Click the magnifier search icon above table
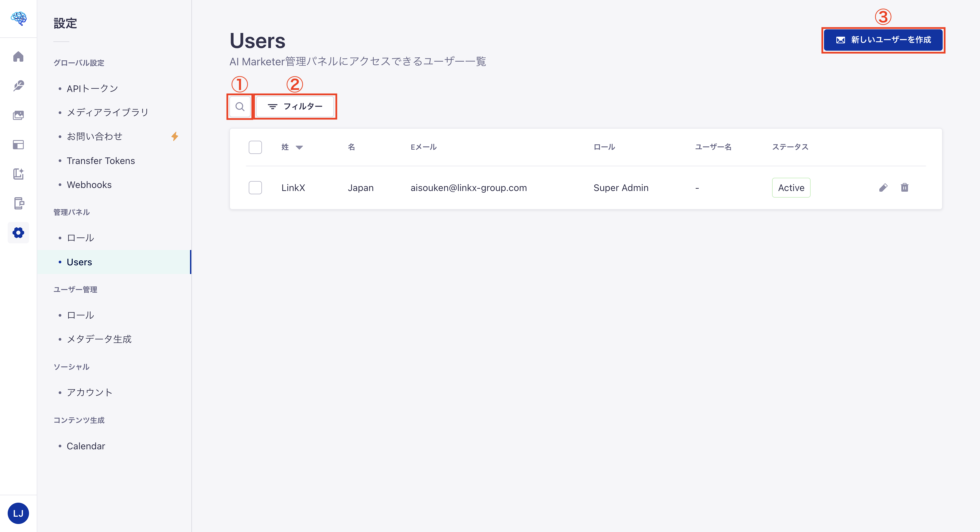The width and height of the screenshot is (980, 532). [x=240, y=107]
